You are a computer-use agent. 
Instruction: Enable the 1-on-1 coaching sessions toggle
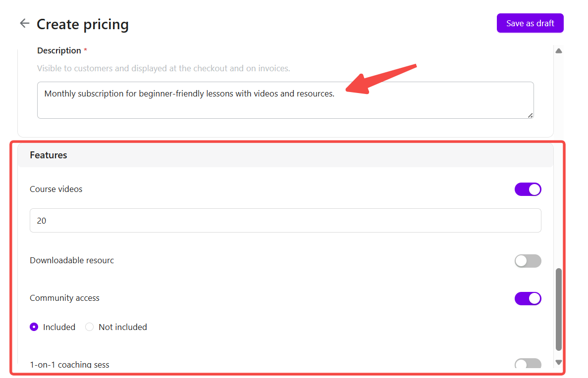528,365
